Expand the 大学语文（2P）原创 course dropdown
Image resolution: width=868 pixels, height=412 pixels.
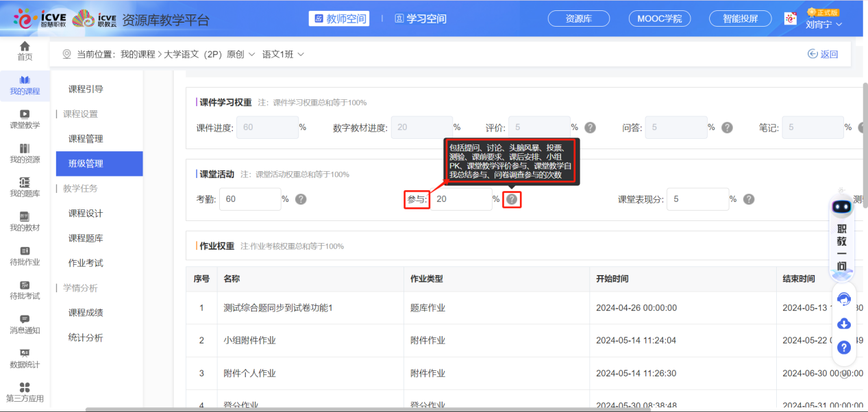(x=208, y=54)
